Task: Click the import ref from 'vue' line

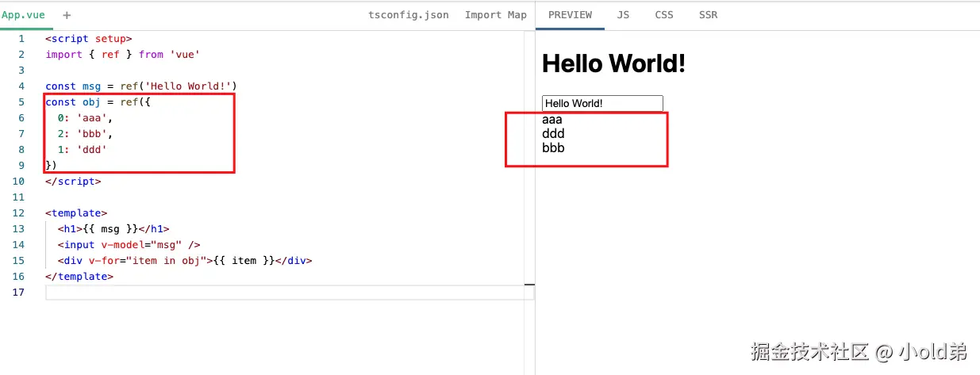Action: click(x=123, y=55)
